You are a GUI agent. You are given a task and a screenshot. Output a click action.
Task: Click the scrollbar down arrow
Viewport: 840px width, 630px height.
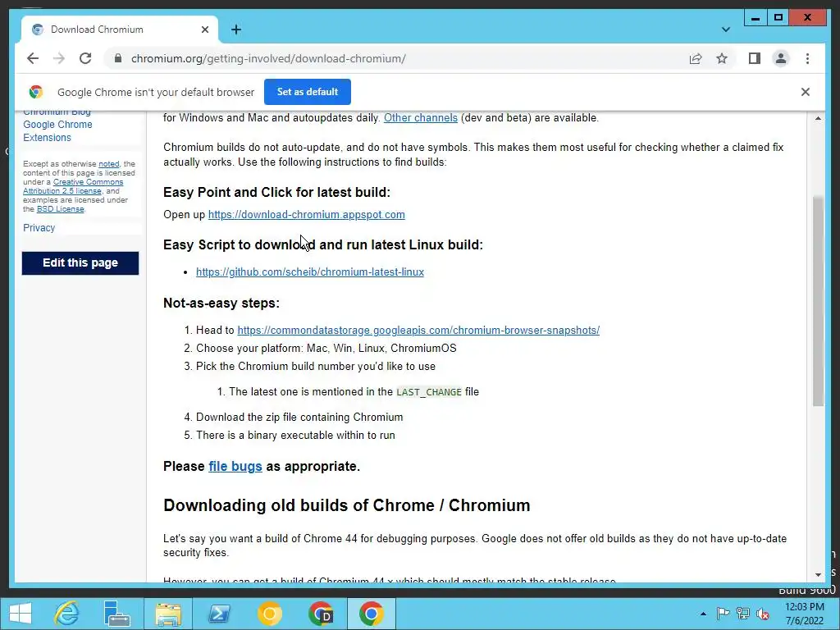point(818,575)
